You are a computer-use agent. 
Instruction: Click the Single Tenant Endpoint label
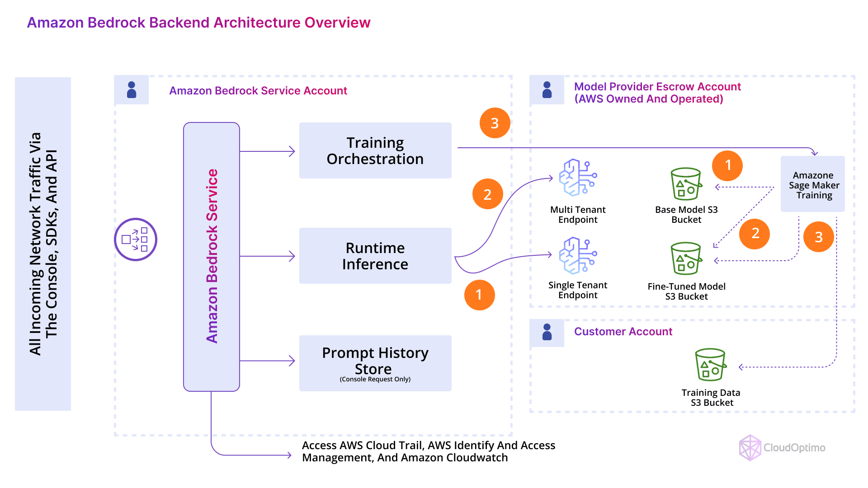tap(578, 290)
